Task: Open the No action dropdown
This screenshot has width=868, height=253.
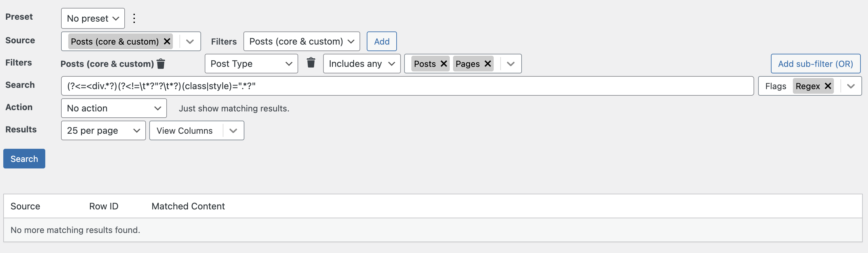Action: pos(114,108)
